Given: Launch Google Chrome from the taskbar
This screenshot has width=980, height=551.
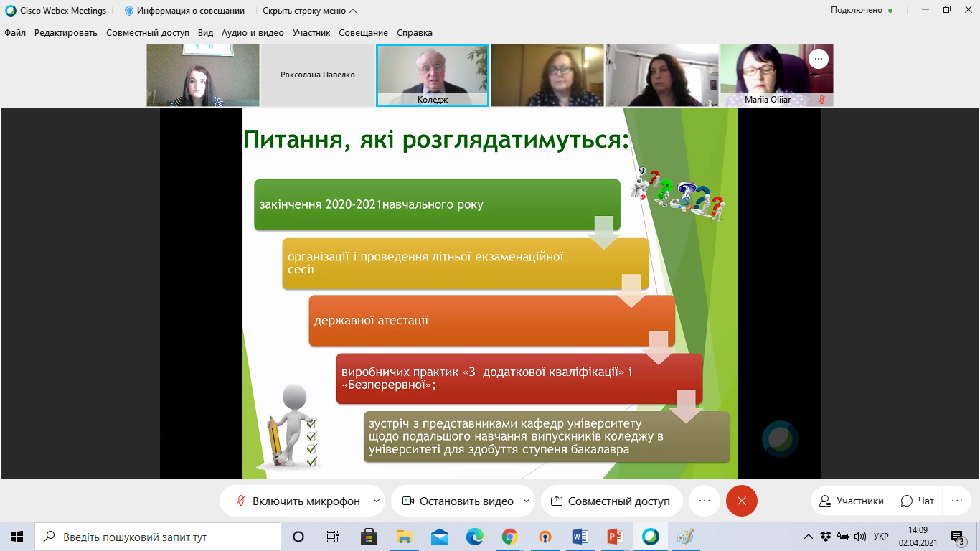Looking at the screenshot, I should pos(510,537).
